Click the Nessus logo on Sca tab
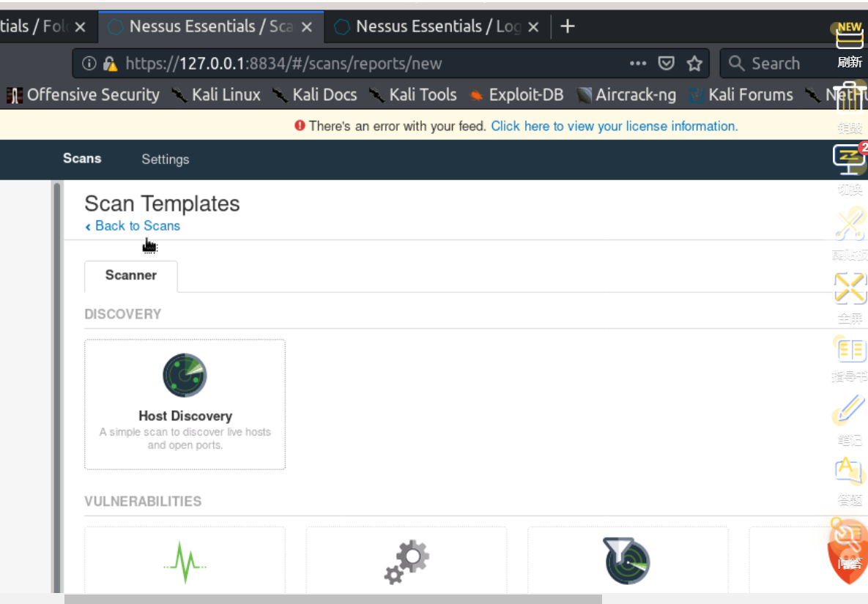 tap(115, 26)
